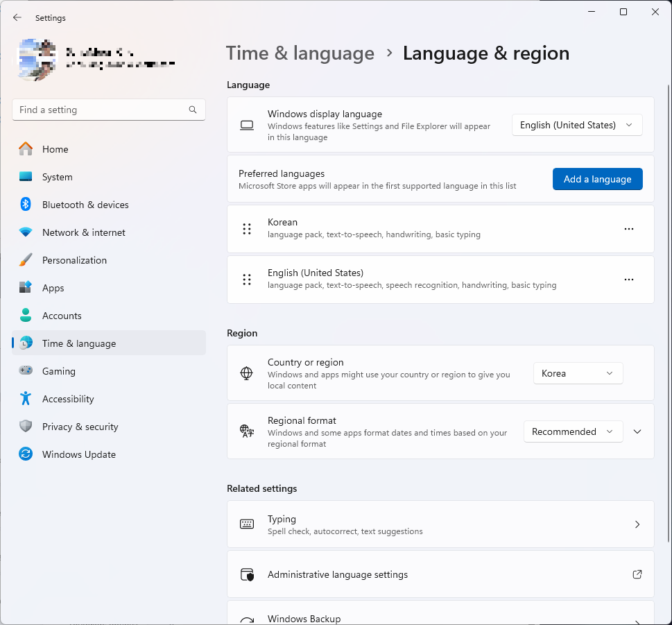The image size is (672, 625).
Task: Click the Apps icon in sidebar
Action: pyautogui.click(x=26, y=287)
